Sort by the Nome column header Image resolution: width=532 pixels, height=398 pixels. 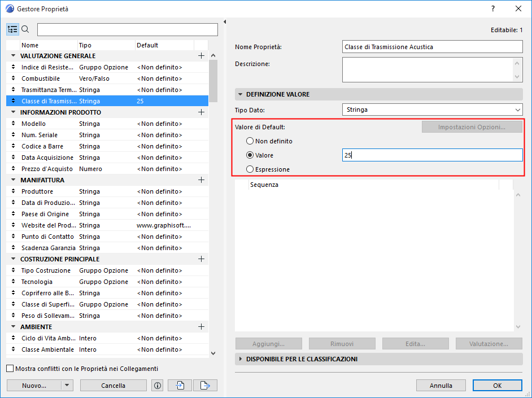[49, 45]
